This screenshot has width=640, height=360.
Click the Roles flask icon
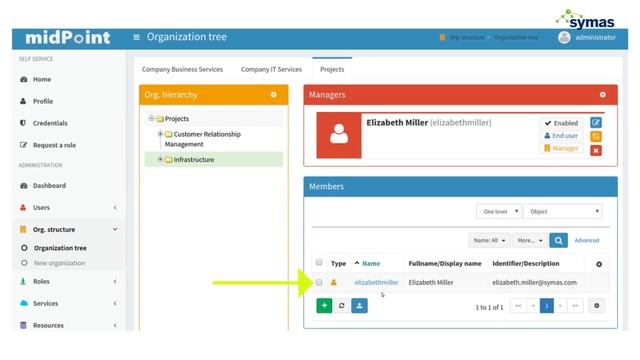[x=23, y=281]
